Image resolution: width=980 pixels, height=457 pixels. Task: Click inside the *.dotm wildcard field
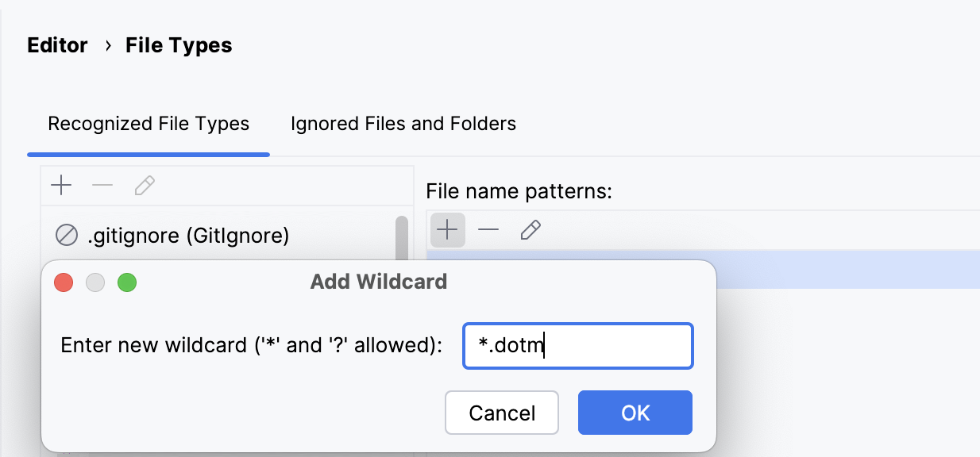click(x=577, y=346)
